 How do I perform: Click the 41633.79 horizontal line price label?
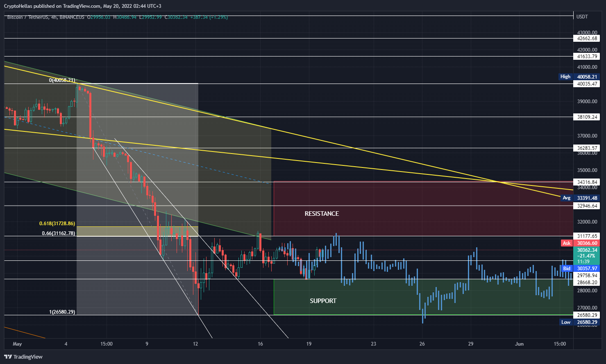click(587, 57)
